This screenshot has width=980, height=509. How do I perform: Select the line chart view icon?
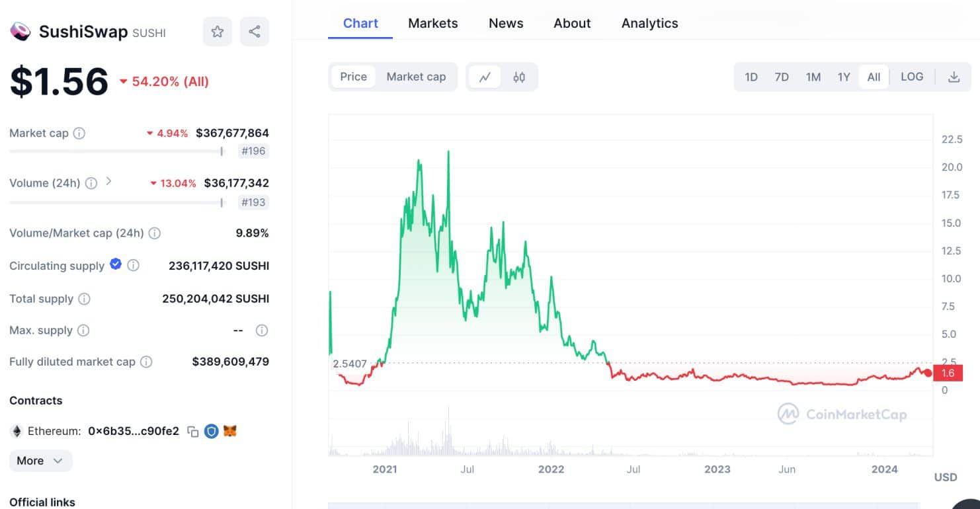485,77
